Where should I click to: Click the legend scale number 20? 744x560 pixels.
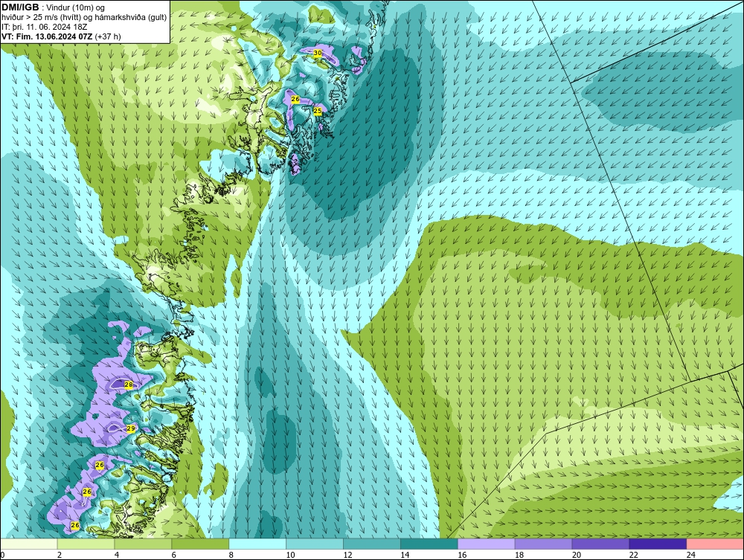pyautogui.click(x=576, y=555)
